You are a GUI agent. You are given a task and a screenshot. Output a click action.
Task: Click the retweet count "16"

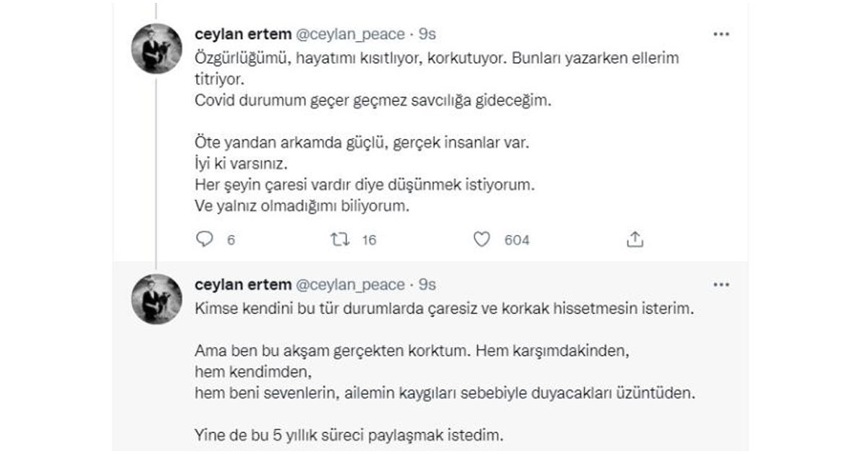(369, 241)
